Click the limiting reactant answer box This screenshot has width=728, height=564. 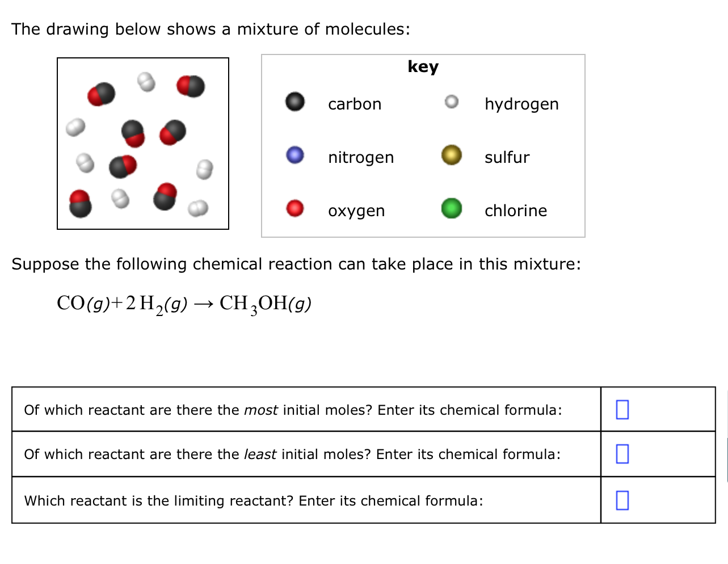point(622,499)
